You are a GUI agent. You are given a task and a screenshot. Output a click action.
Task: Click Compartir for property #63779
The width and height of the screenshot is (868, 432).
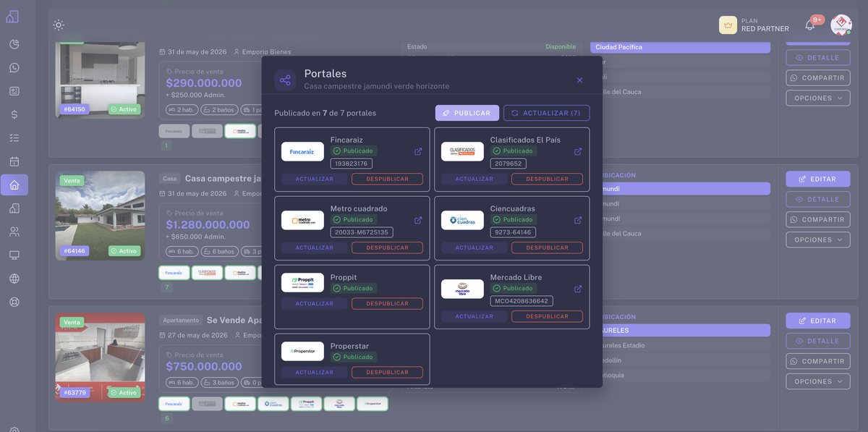tap(818, 361)
